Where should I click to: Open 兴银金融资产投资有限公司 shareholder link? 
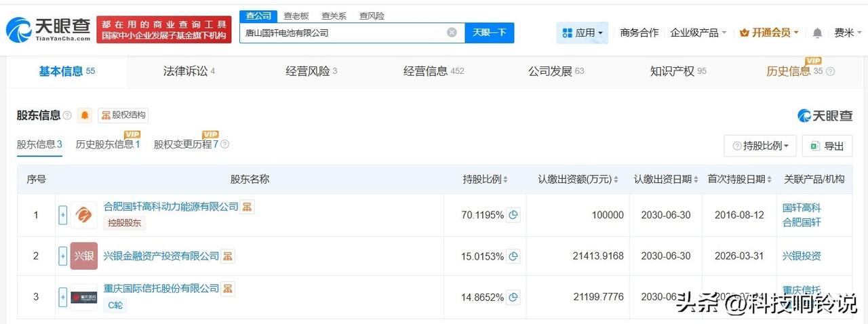pos(161,256)
